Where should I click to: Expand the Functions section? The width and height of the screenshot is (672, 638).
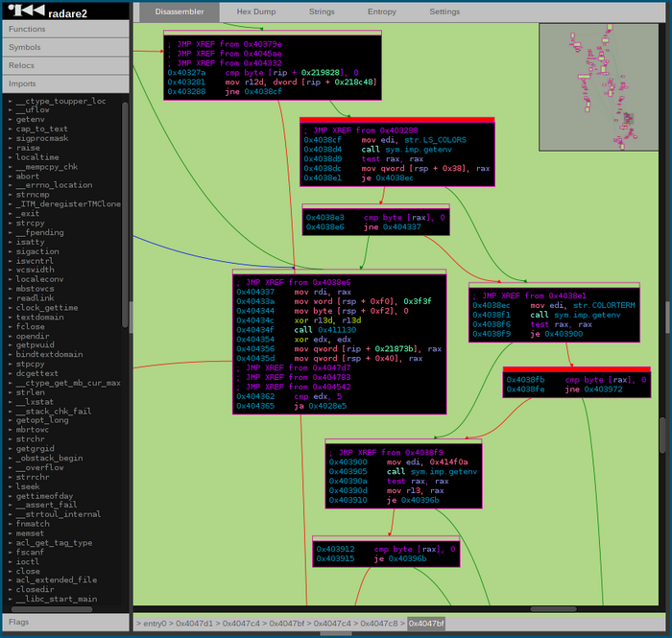pyautogui.click(x=64, y=29)
